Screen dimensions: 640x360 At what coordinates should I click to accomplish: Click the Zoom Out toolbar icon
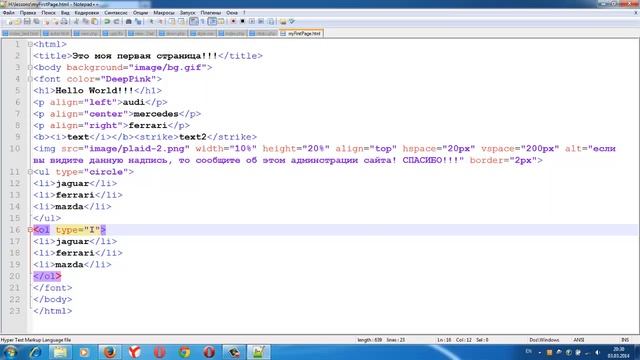(x=160, y=21)
